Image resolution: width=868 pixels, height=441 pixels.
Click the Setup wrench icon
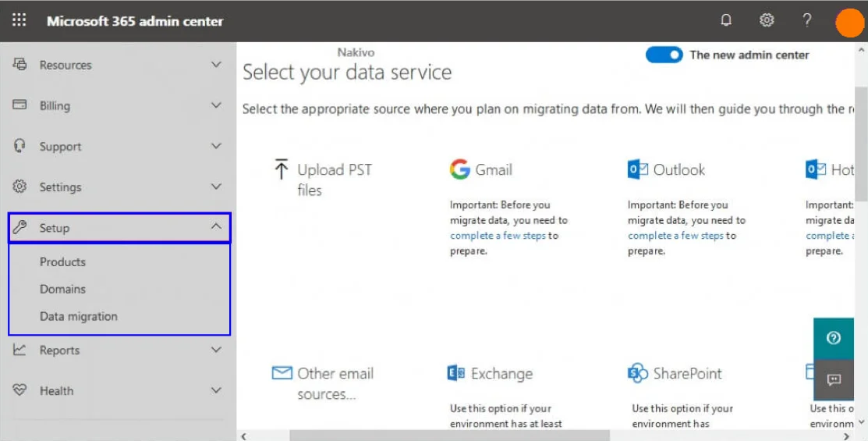[20, 227]
